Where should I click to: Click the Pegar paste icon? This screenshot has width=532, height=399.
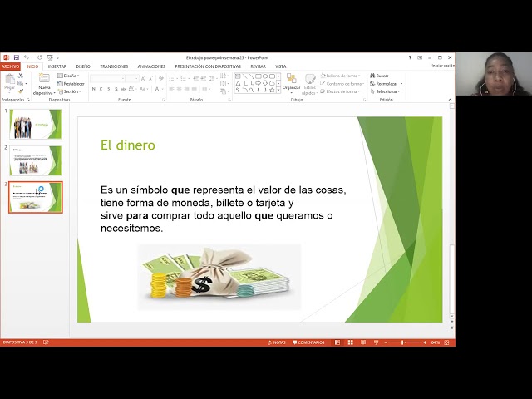[9, 80]
